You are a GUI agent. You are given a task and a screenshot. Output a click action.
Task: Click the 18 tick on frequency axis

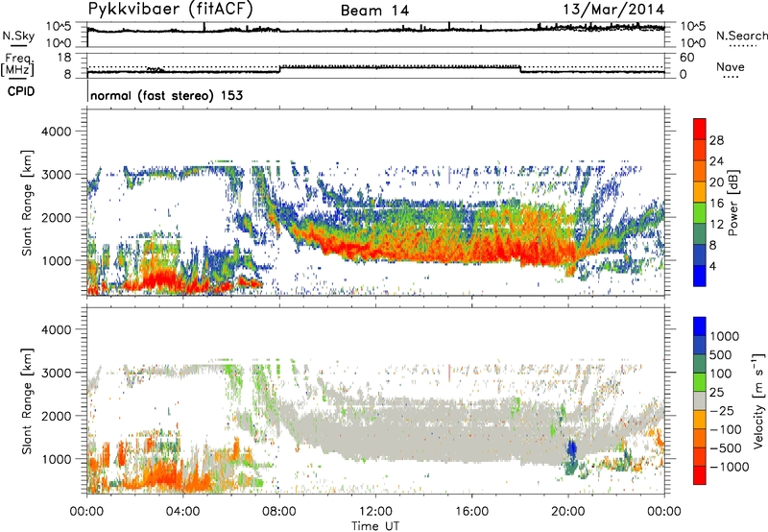pos(64,58)
